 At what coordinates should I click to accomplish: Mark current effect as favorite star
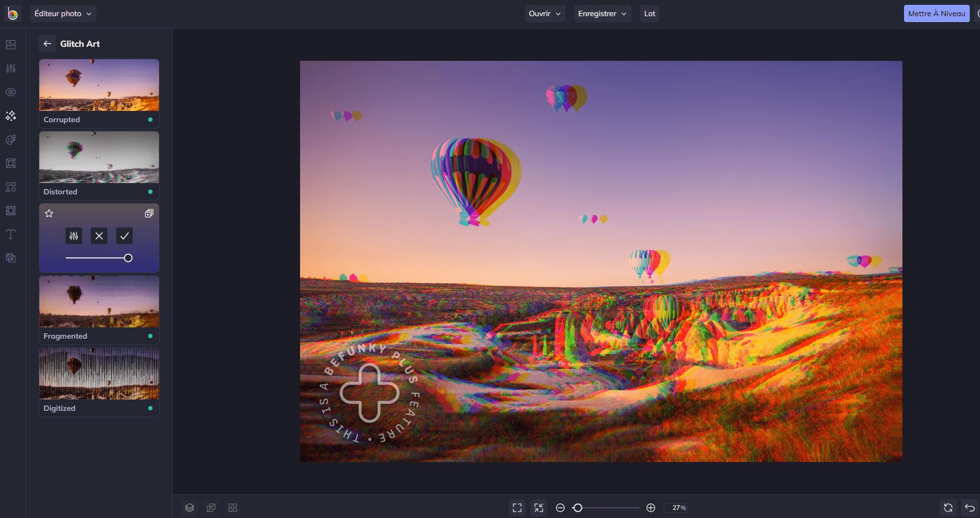coord(49,213)
